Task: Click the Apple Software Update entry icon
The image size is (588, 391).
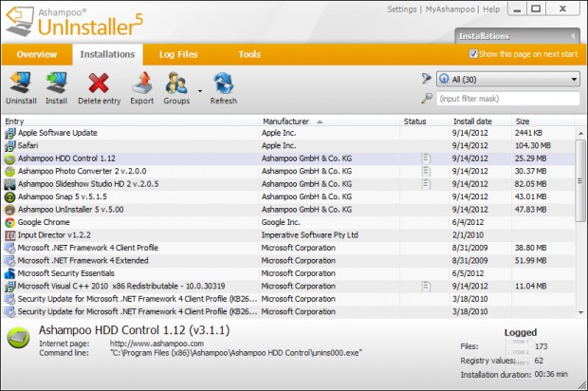Action: click(9, 133)
